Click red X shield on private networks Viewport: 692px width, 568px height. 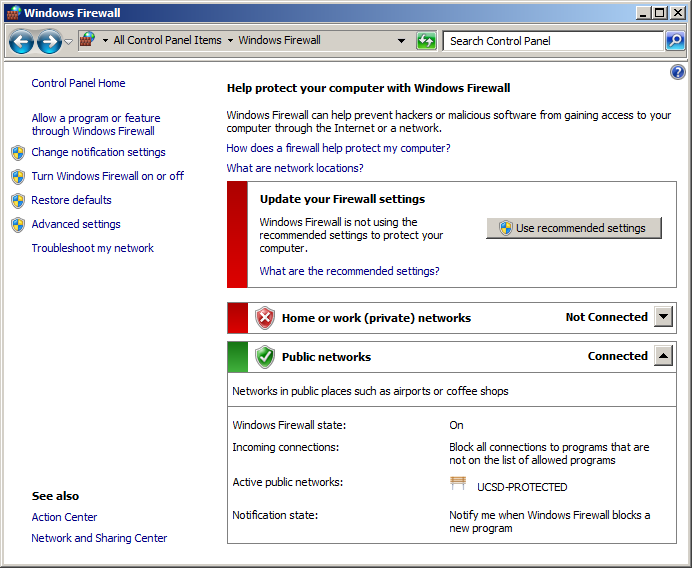(x=265, y=318)
